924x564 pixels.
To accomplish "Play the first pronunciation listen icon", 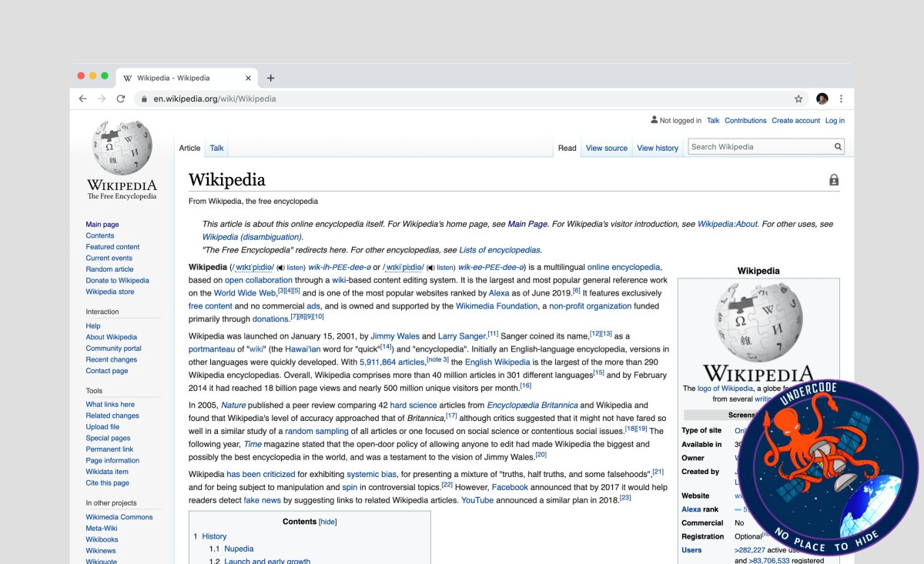I will [280, 268].
